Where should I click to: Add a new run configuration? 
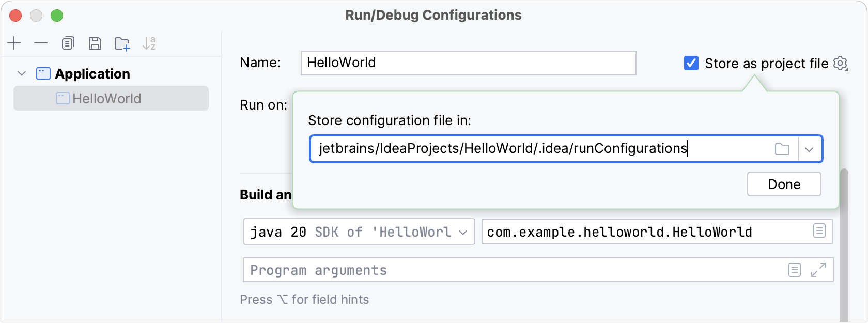[14, 43]
